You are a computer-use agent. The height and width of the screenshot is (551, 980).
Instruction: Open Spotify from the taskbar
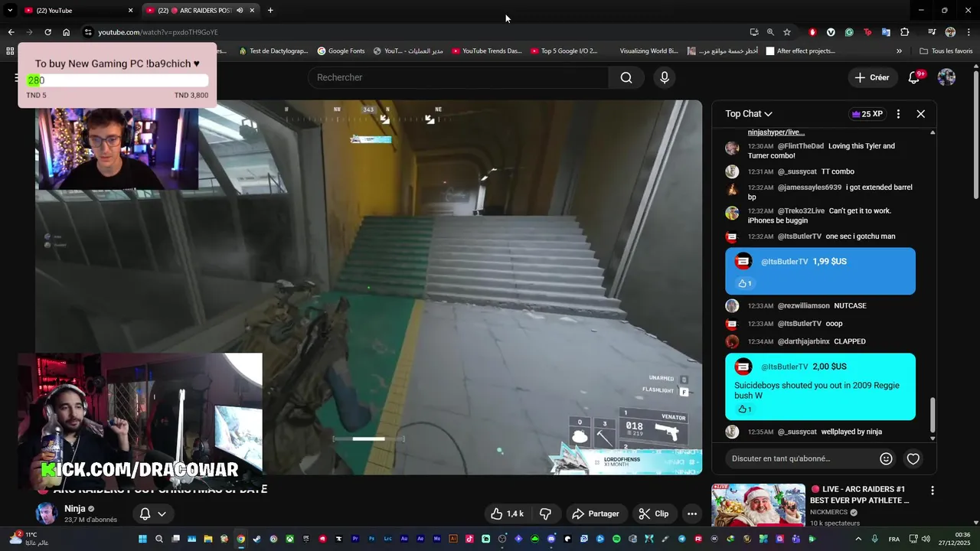(616, 539)
